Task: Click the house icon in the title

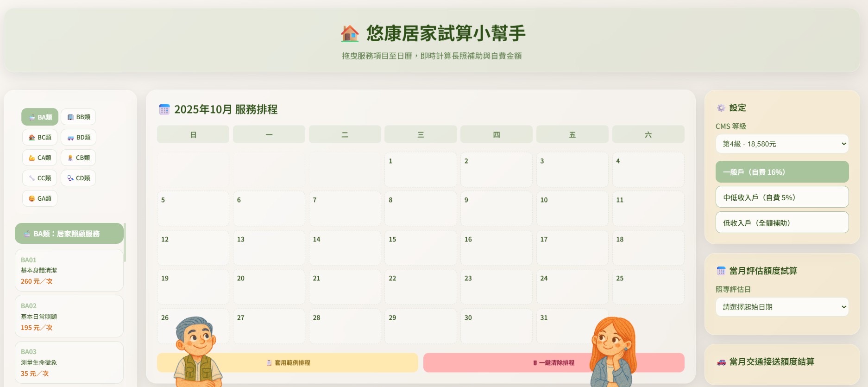Action: click(x=350, y=33)
